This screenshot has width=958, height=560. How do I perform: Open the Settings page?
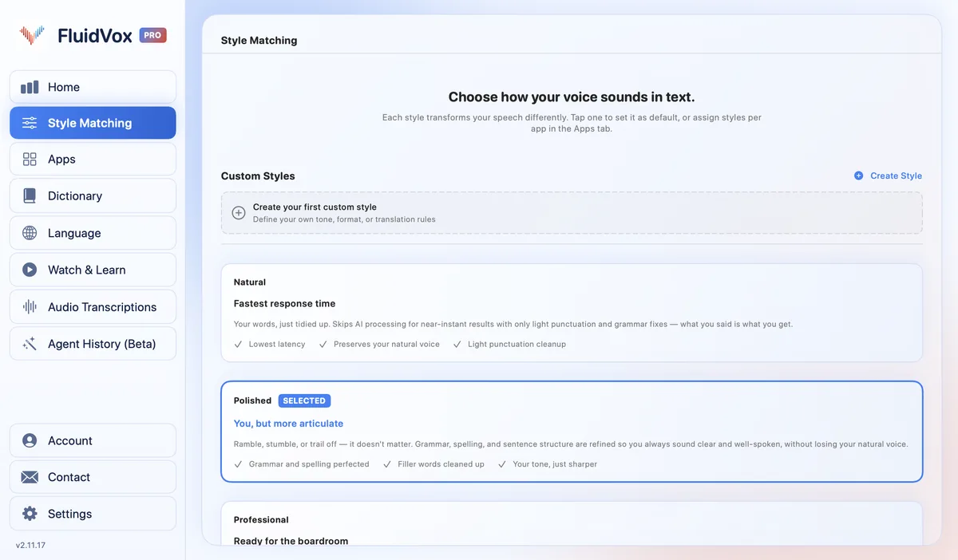coord(93,514)
